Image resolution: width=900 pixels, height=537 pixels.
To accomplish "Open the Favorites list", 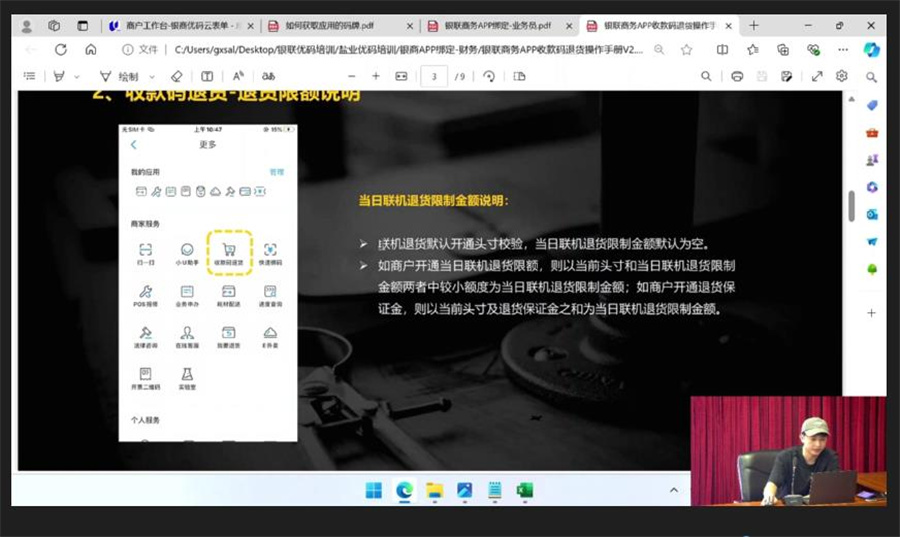I will pyautogui.click(x=753, y=49).
